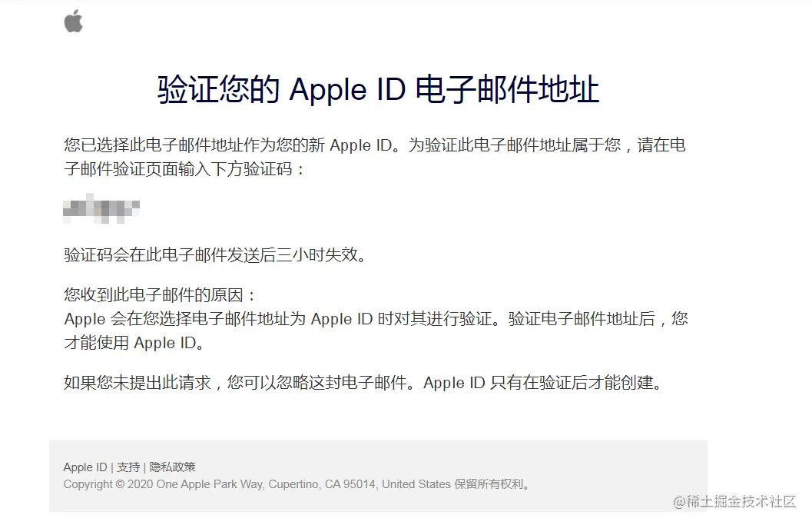Click the paragraph starting 如果您未提出此请求

(364, 383)
